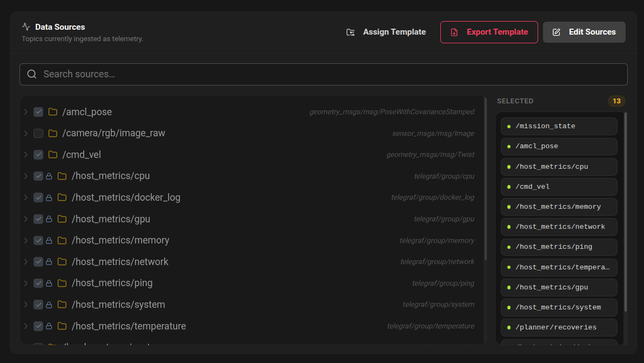The width and height of the screenshot is (644, 363).
Task: Uncheck the /cmd_vel checkbox
Action: [38, 155]
